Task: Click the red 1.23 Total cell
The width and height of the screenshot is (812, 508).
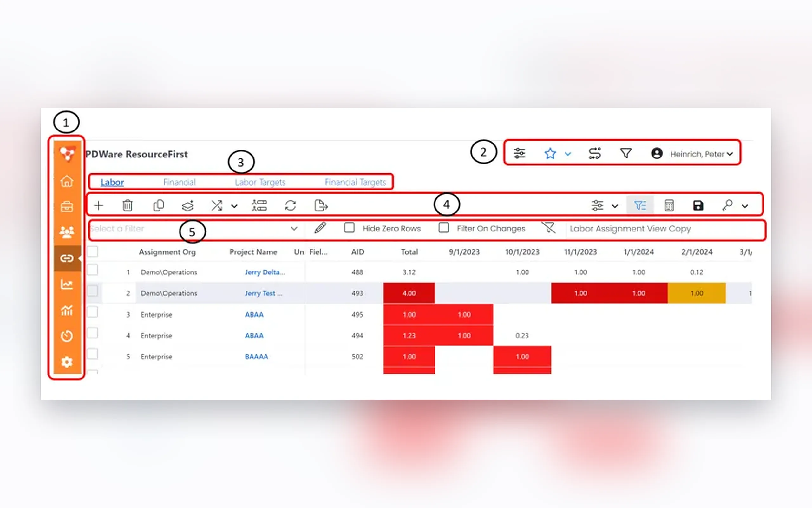Action: coord(409,335)
